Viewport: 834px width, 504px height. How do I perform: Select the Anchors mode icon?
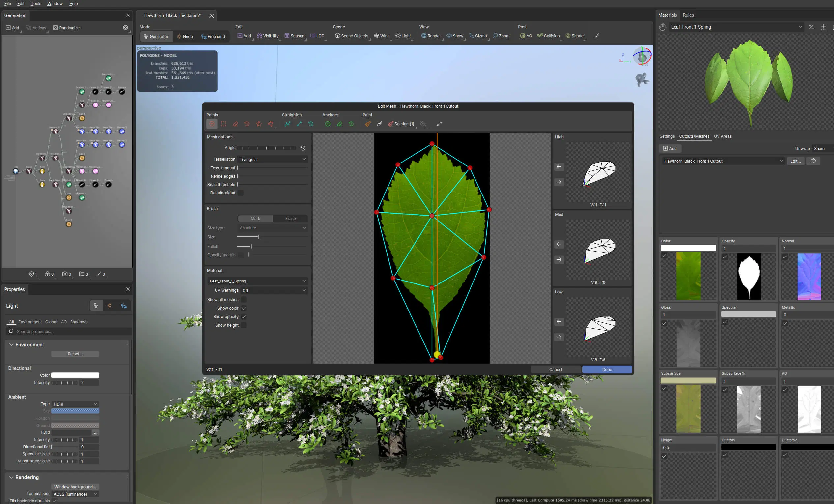[x=328, y=124]
